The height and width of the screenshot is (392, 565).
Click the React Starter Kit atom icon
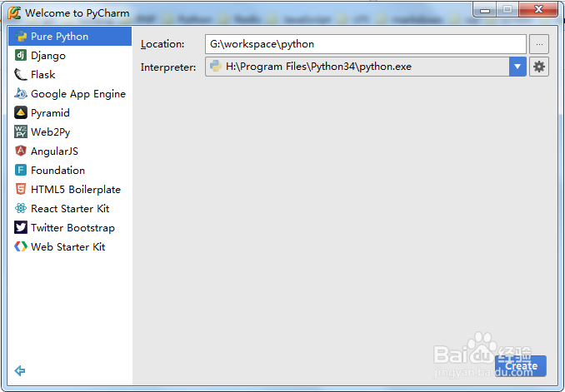coord(21,208)
